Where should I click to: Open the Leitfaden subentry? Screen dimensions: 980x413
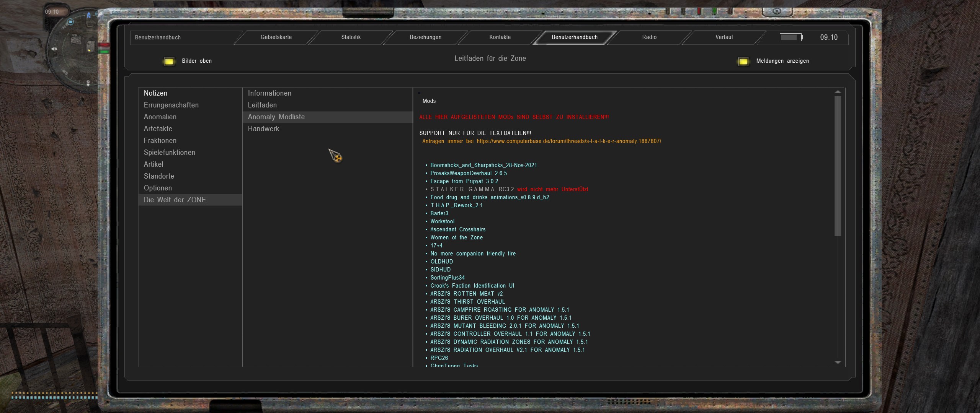(262, 105)
